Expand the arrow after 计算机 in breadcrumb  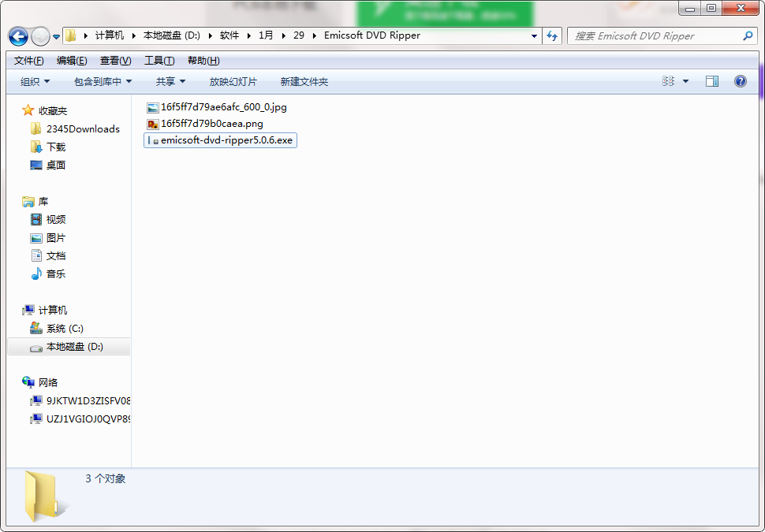(134, 35)
